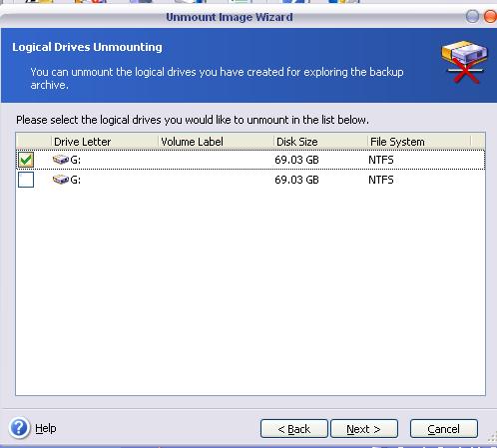The height and width of the screenshot is (448, 497).
Task: Select NTFS in the checked row
Action: [x=381, y=160]
